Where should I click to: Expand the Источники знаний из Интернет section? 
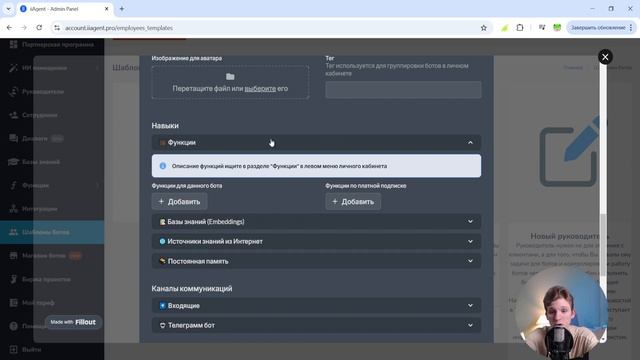(316, 241)
